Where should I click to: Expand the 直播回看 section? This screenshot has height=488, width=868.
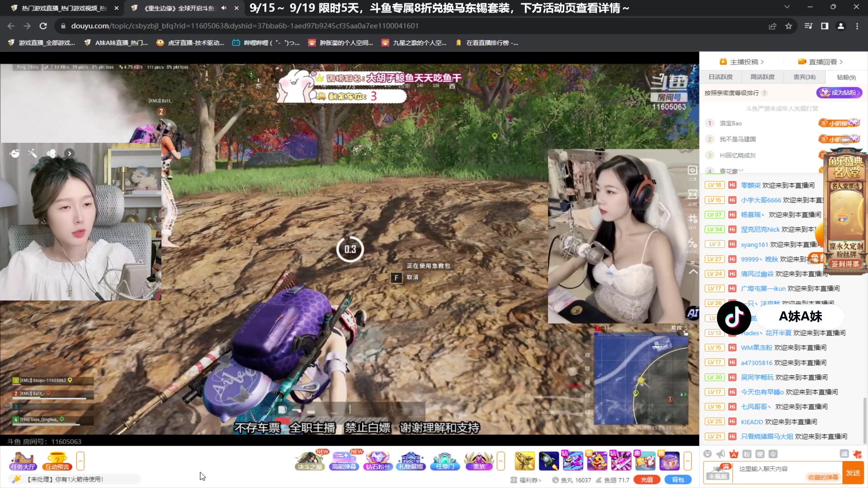click(820, 62)
